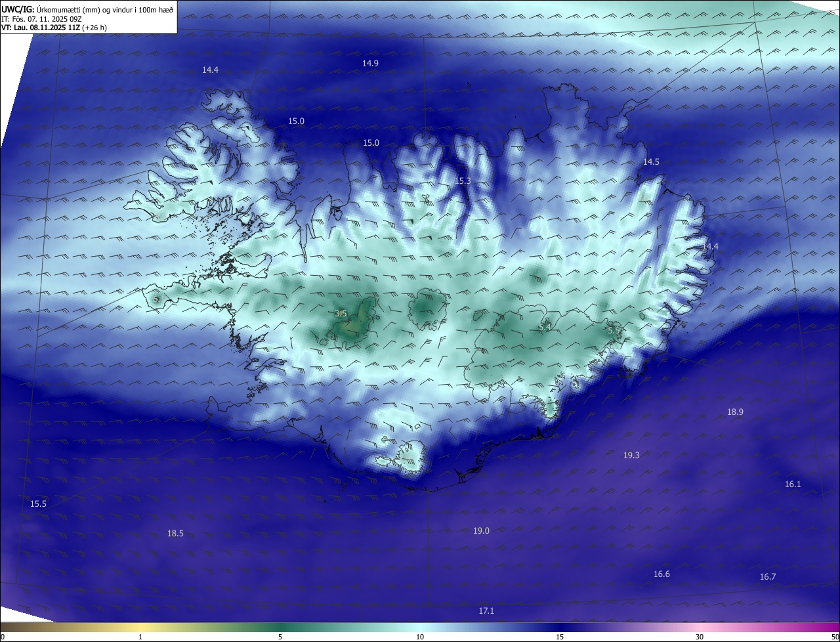Click the 18.5 value label
This screenshot has height=642, width=840.
(175, 534)
